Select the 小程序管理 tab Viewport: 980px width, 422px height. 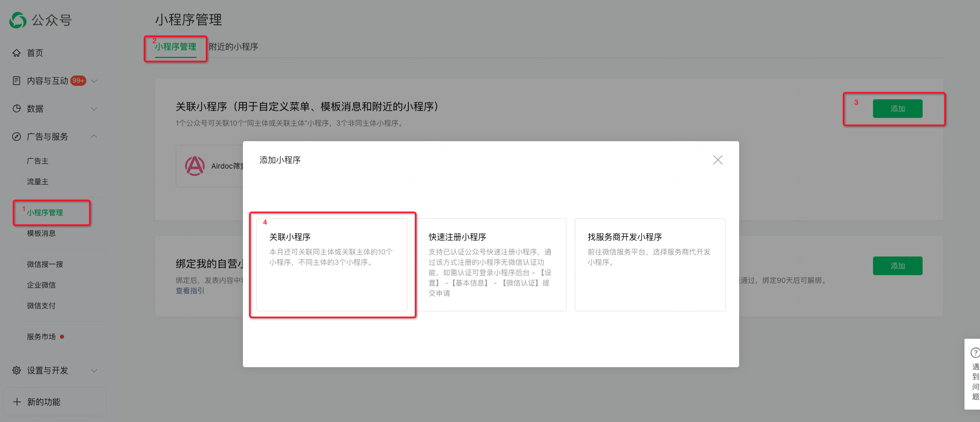176,47
